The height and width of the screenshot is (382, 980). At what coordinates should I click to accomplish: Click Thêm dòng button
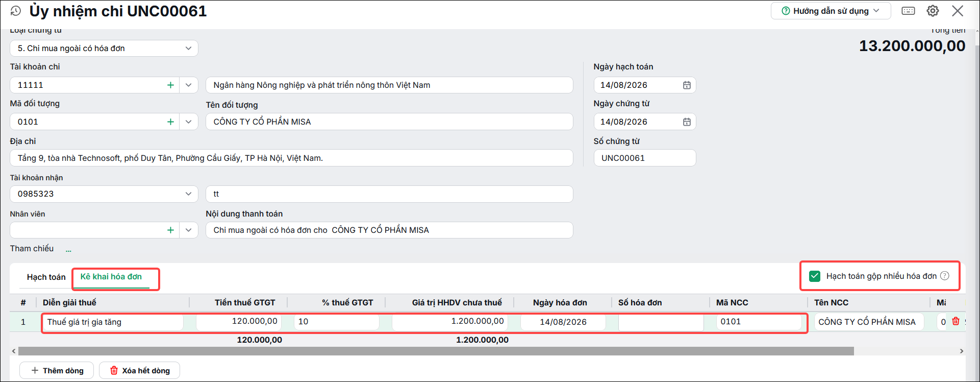pos(57,370)
